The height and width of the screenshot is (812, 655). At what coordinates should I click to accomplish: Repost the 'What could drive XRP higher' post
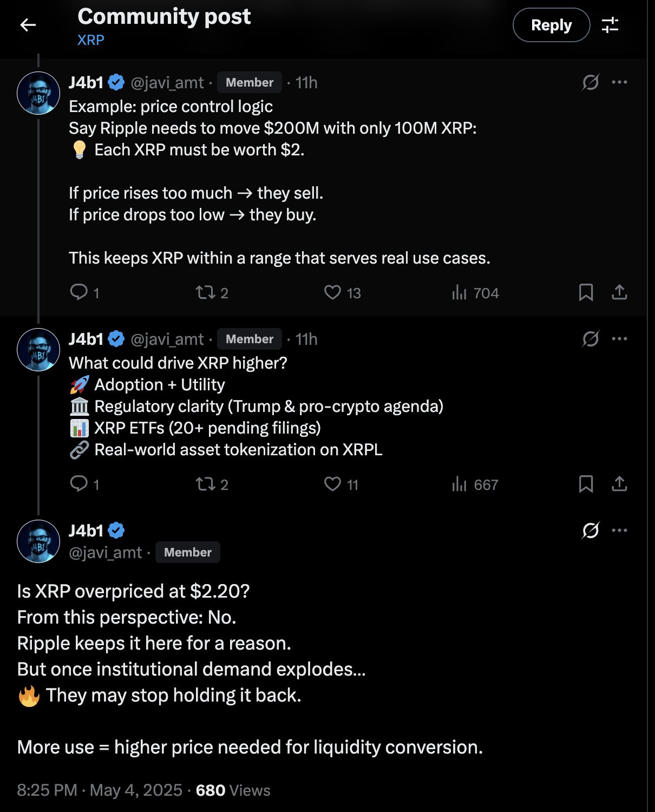[x=206, y=484]
